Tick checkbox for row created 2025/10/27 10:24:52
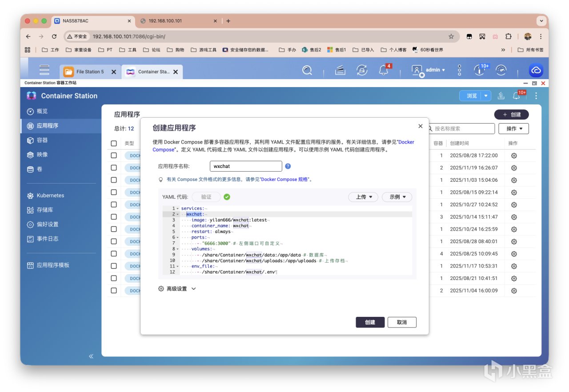Viewport: 569px width, 392px height. (114, 205)
